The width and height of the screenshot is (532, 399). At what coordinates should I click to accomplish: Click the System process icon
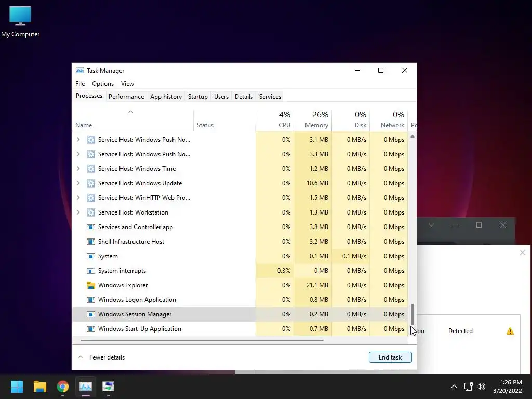(90, 256)
